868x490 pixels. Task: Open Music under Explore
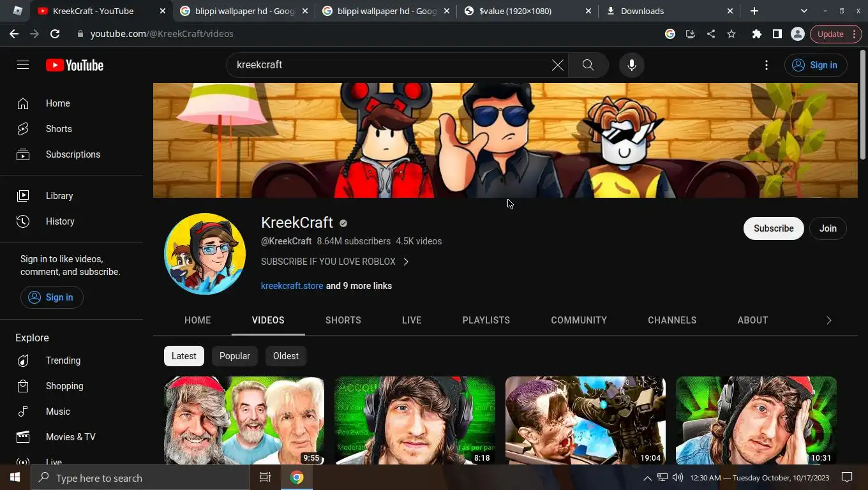pos(71,412)
